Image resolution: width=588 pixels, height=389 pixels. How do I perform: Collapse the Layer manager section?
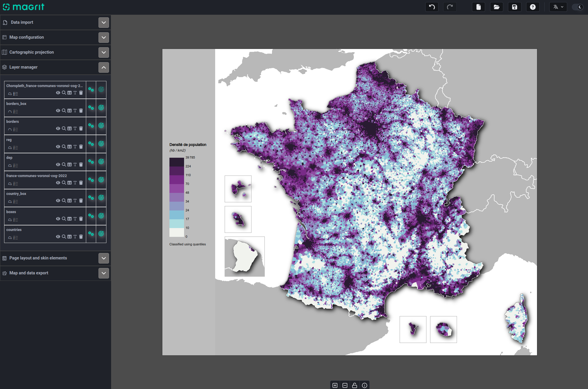(104, 67)
